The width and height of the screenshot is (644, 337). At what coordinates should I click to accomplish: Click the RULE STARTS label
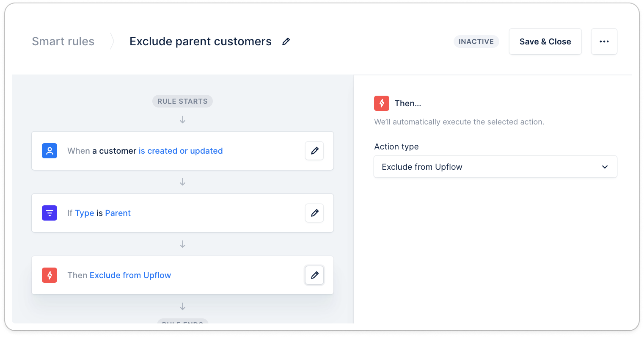182,101
